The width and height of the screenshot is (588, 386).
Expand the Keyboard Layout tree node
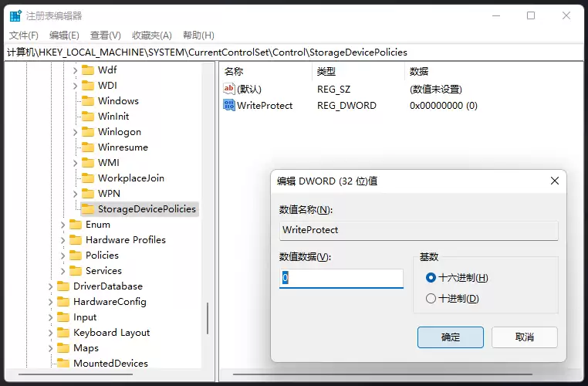50,333
